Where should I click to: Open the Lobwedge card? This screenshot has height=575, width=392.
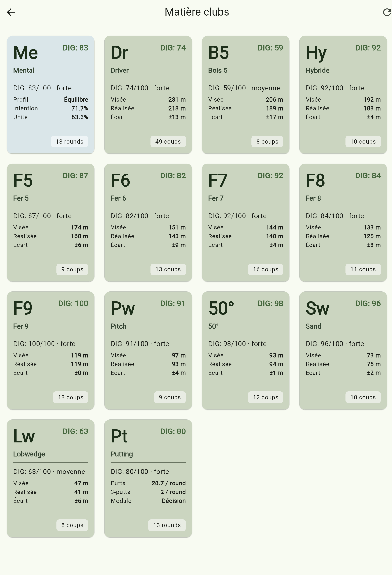pos(51,479)
